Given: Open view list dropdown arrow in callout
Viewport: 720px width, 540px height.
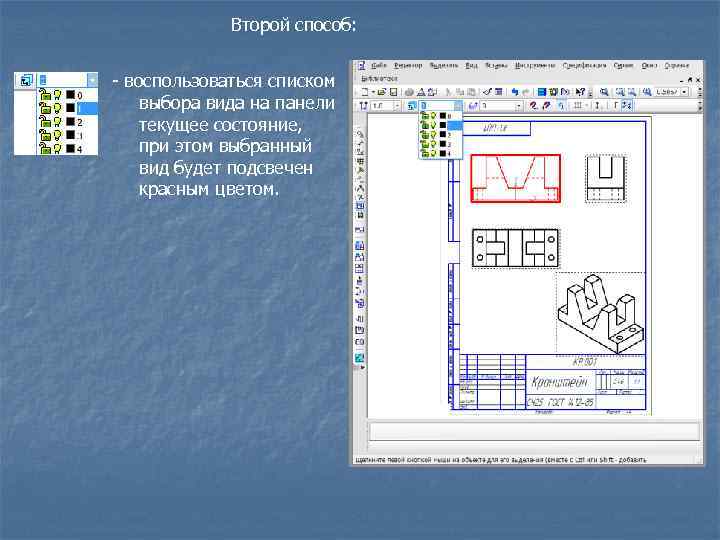Looking at the screenshot, I should tap(92, 80).
